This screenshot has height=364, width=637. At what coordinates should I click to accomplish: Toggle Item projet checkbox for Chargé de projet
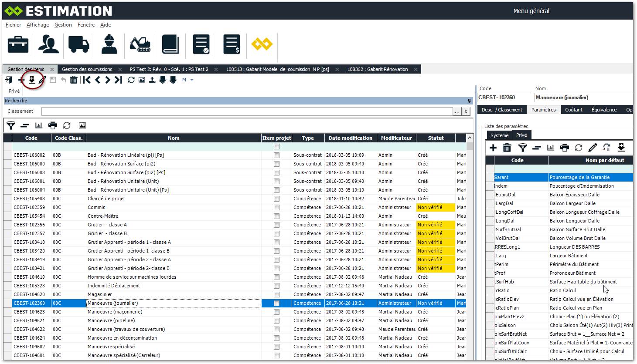click(276, 199)
